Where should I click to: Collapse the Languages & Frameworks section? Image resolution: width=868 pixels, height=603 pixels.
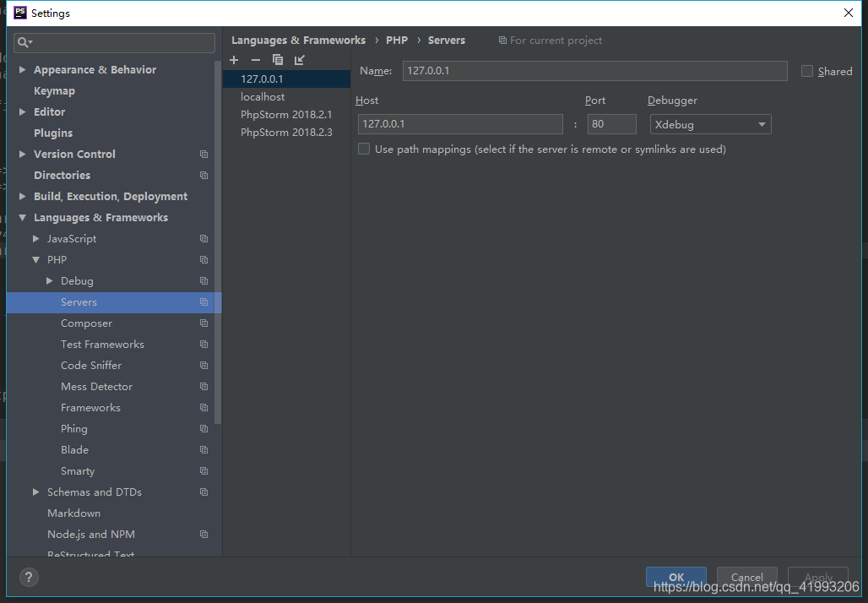pyautogui.click(x=22, y=218)
